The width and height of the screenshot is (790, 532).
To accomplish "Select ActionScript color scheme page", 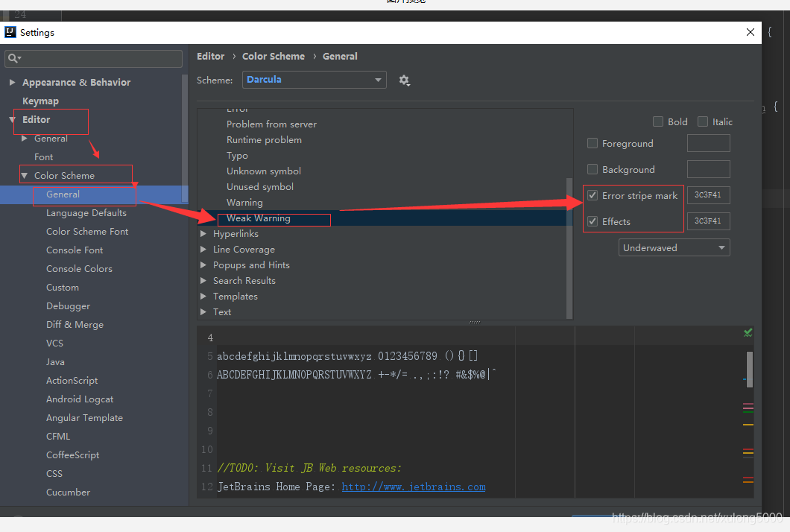I will (x=72, y=380).
